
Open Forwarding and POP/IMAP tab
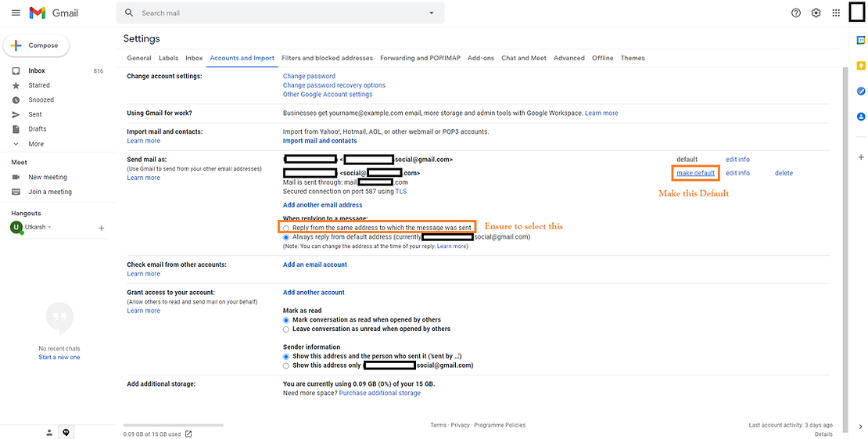pyautogui.click(x=421, y=58)
